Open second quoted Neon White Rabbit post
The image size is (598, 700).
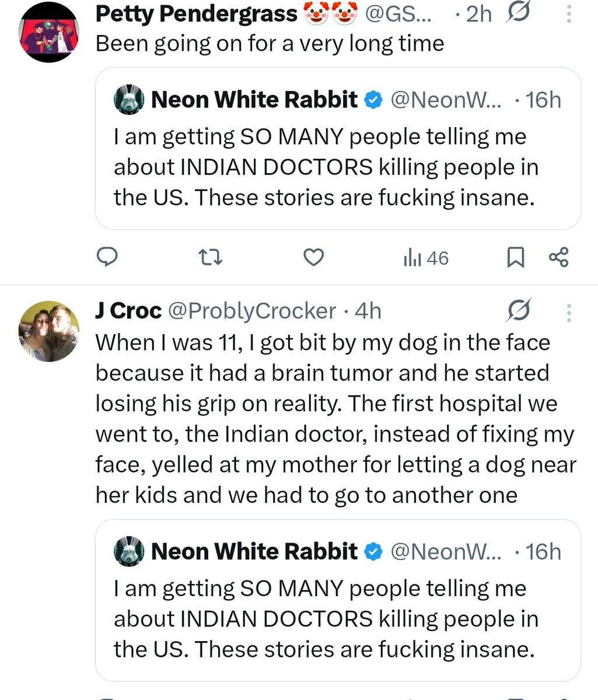pyautogui.click(x=337, y=618)
